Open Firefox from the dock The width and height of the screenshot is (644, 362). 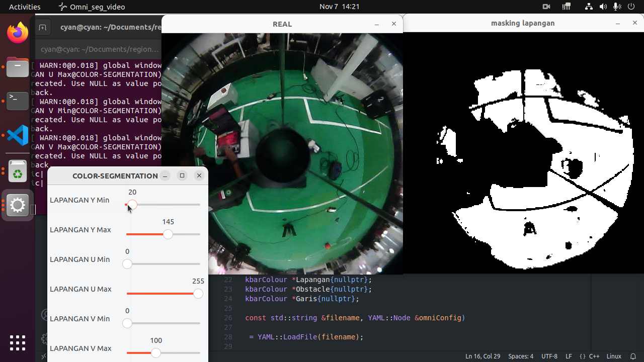18,33
